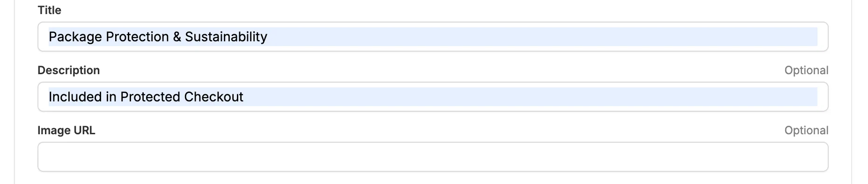This screenshot has width=868, height=184.
Task: Click into the Title input field
Action: (433, 37)
